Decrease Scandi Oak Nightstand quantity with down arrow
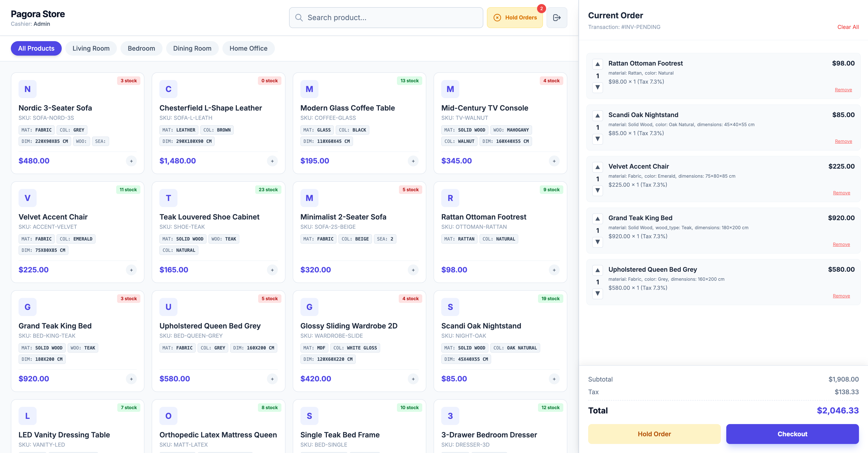This screenshot has height=453, width=868. pos(597,139)
